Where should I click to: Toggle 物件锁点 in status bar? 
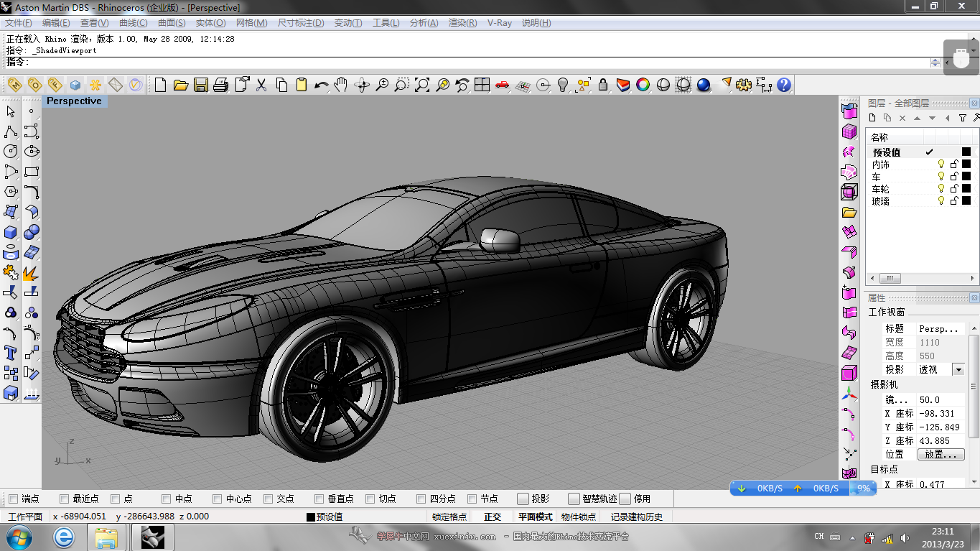click(x=579, y=517)
